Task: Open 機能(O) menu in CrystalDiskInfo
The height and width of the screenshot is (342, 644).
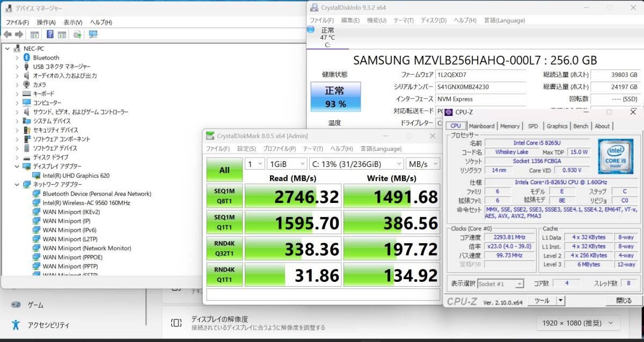Action: 377,20
